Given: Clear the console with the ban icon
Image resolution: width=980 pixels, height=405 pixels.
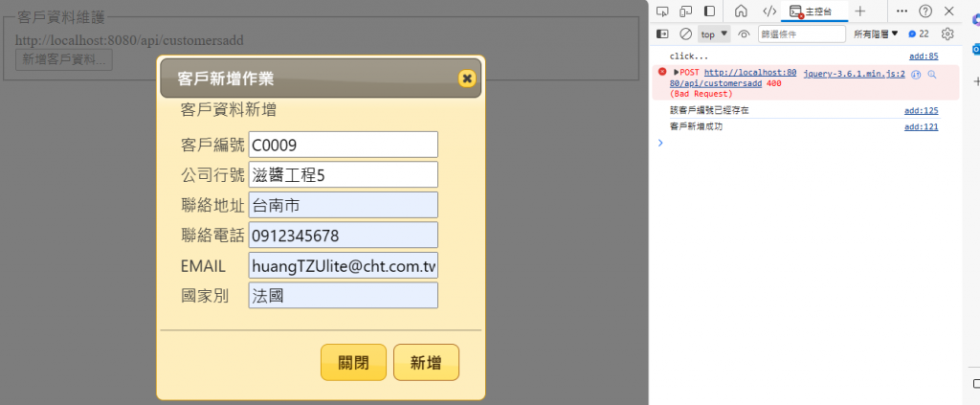Looking at the screenshot, I should click(x=685, y=34).
